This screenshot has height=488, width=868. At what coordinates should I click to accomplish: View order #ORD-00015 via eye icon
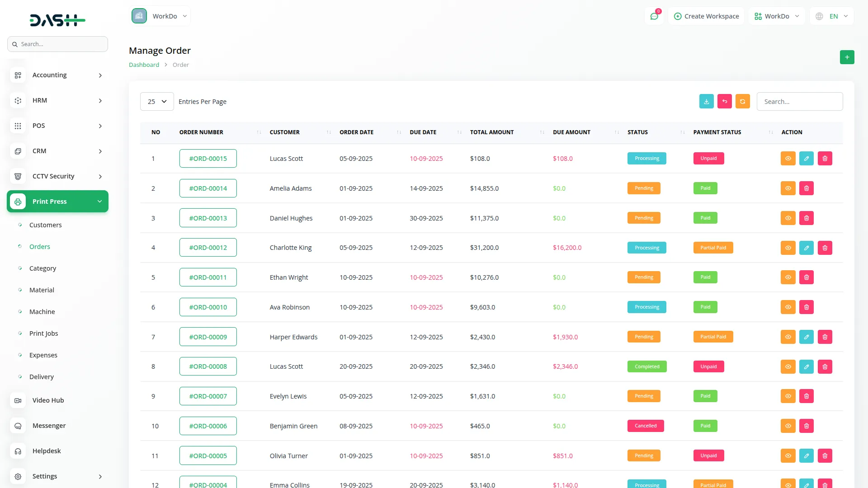tap(788, 159)
